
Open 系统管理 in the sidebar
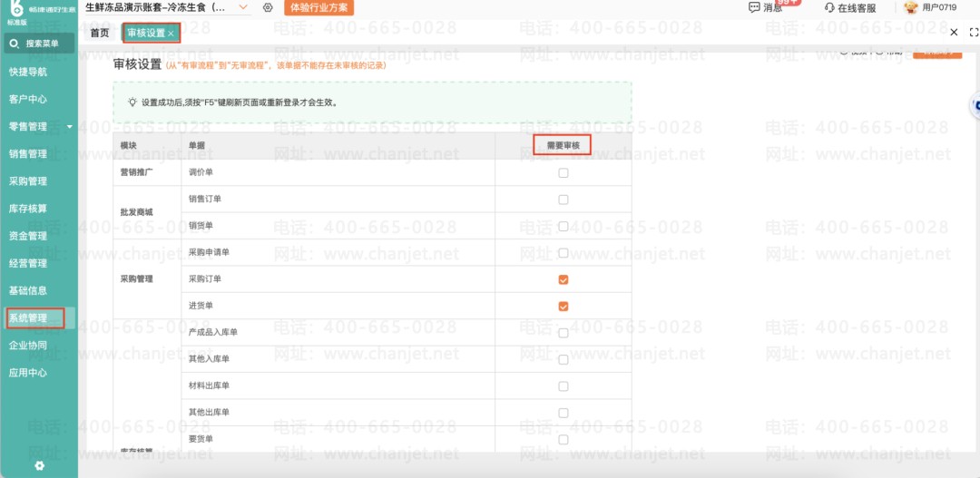28,318
